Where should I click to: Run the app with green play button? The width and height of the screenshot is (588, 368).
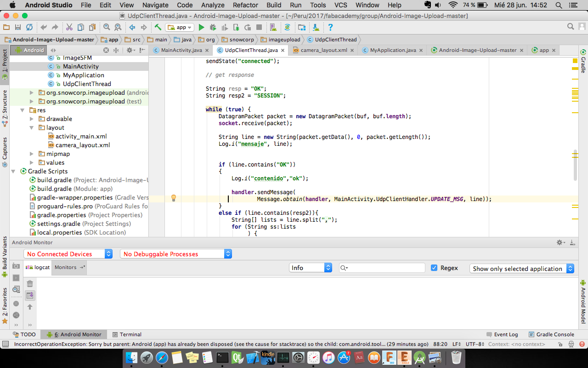pos(201,28)
